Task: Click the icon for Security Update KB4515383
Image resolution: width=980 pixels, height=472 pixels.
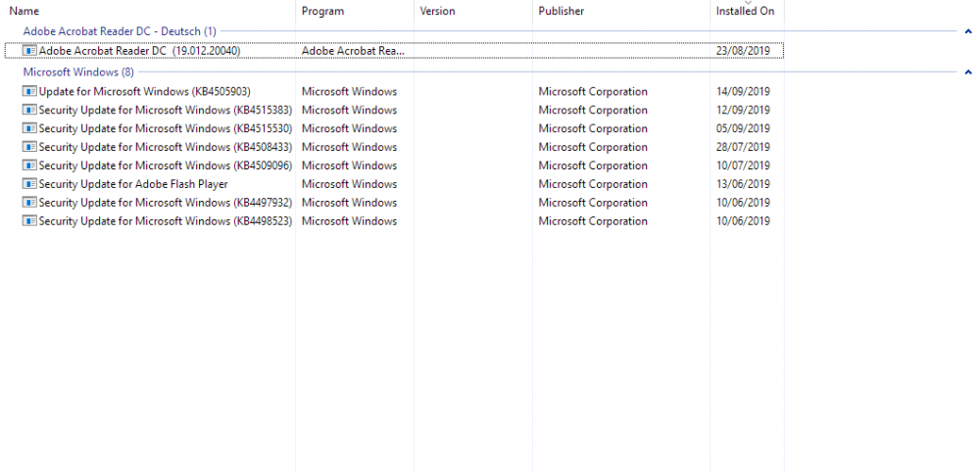Action: (29, 111)
